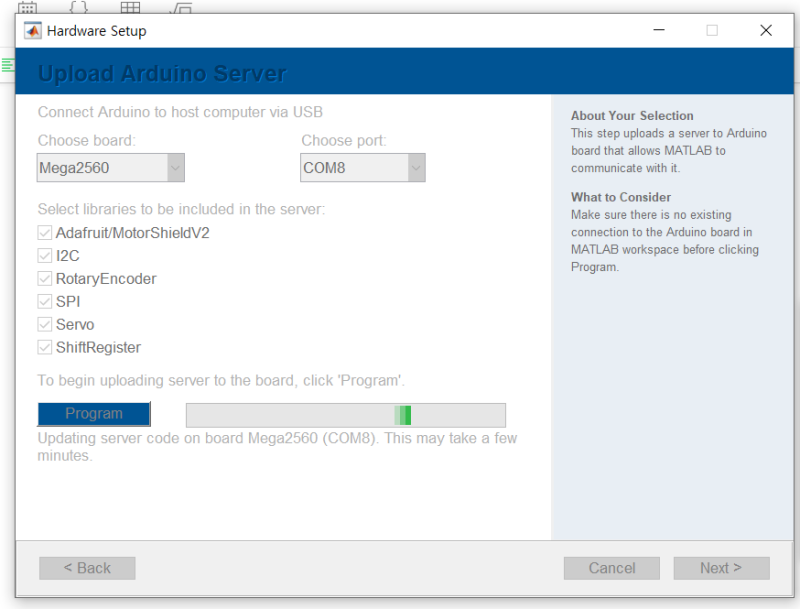
Task: Open the Choose board dropdown showing Mega2560
Action: [x=111, y=168]
